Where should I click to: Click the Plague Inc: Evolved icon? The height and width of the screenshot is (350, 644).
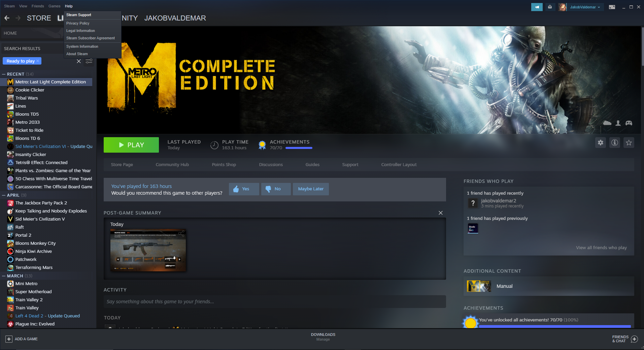[10, 324]
